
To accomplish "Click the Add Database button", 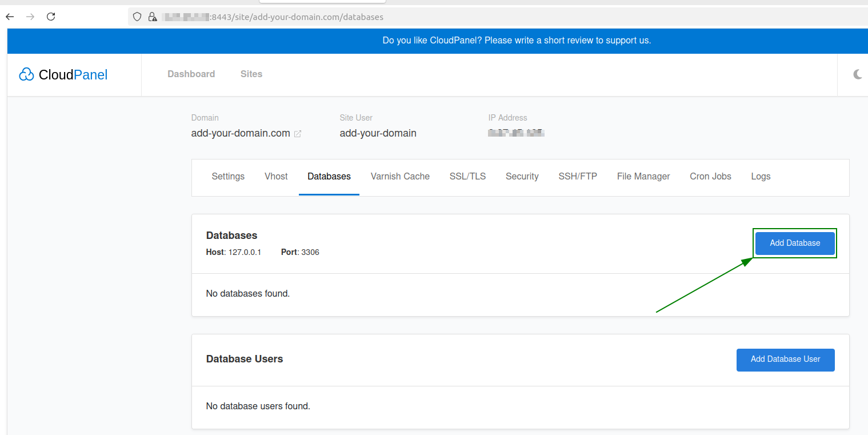I will point(795,243).
